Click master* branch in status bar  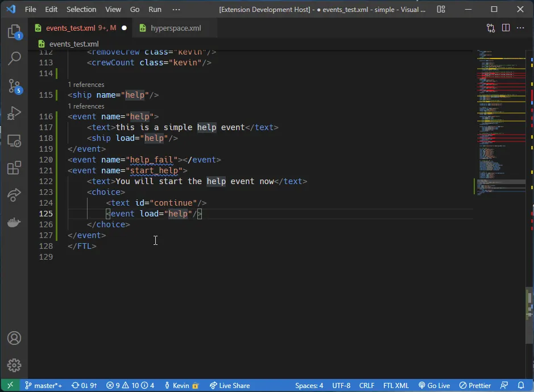click(x=44, y=385)
